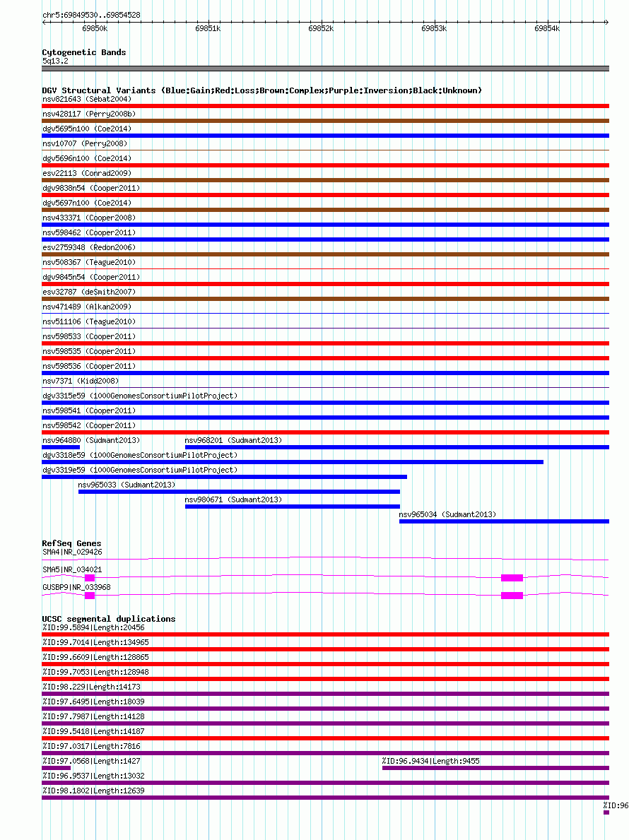
Task: Select duplication %ID:99.5418|Length:14187
Action: coord(93,731)
